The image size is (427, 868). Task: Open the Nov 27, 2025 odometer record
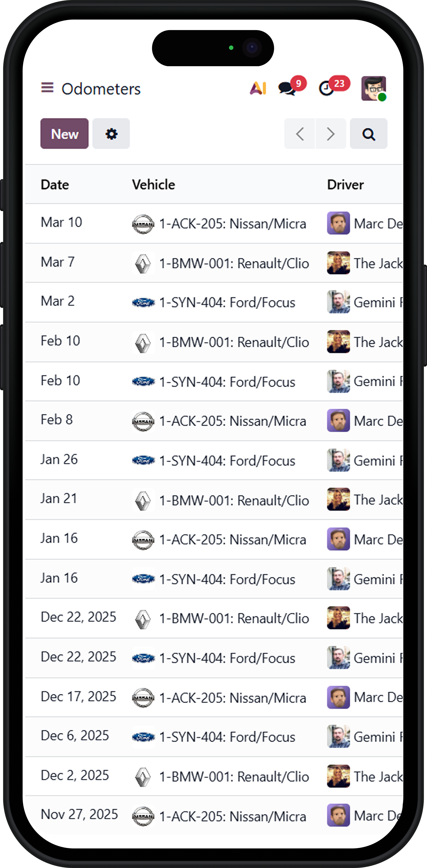(x=214, y=816)
